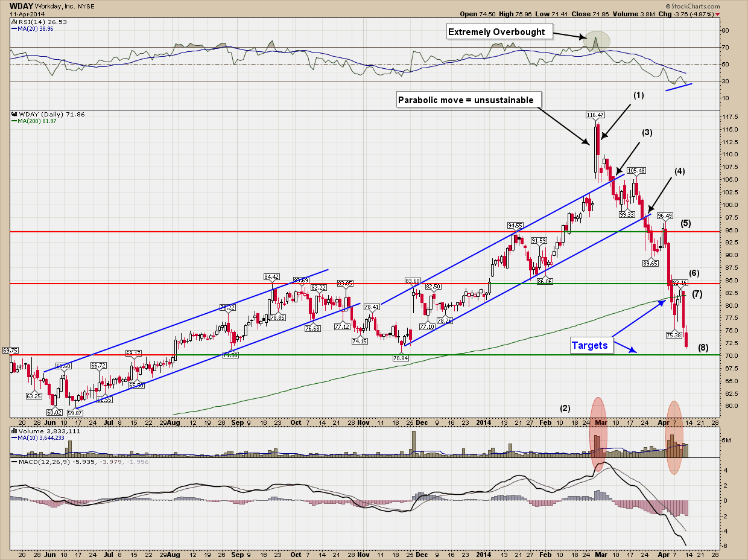Click the 70.84 price label
This screenshot has height=560, width=748.
401,358
